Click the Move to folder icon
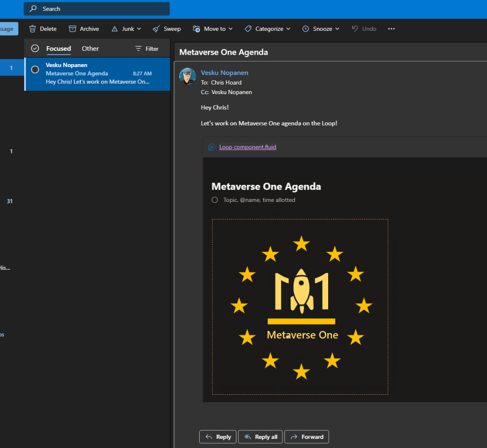 point(196,29)
